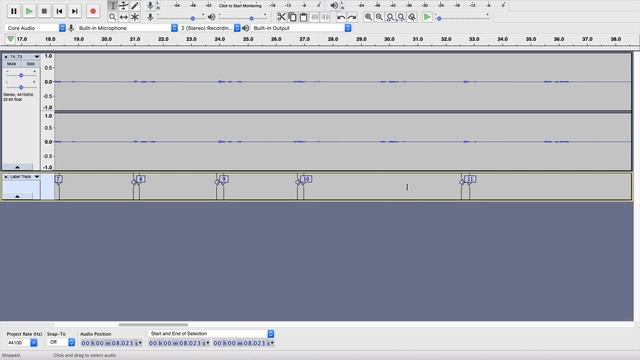
Task: Start playback with the green Play button
Action: tap(29, 11)
